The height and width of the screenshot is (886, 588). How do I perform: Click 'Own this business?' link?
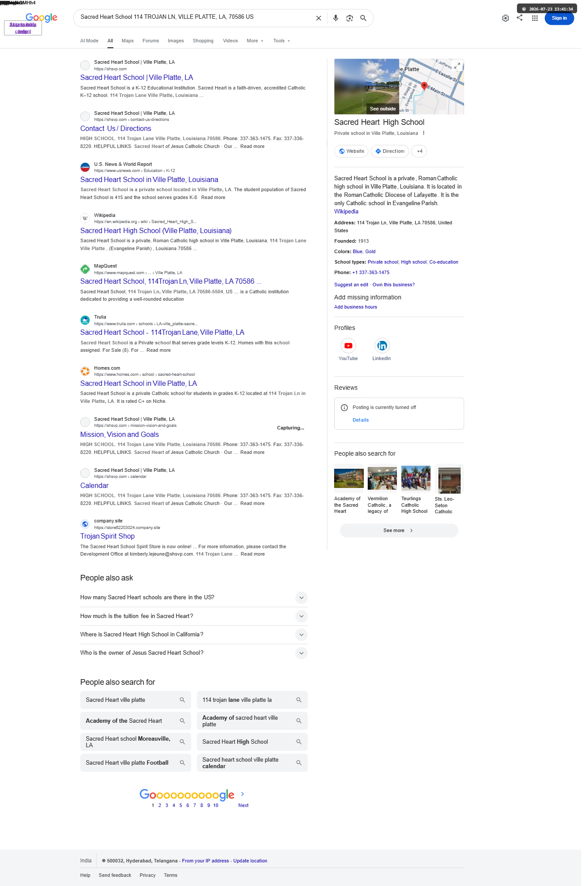(393, 285)
